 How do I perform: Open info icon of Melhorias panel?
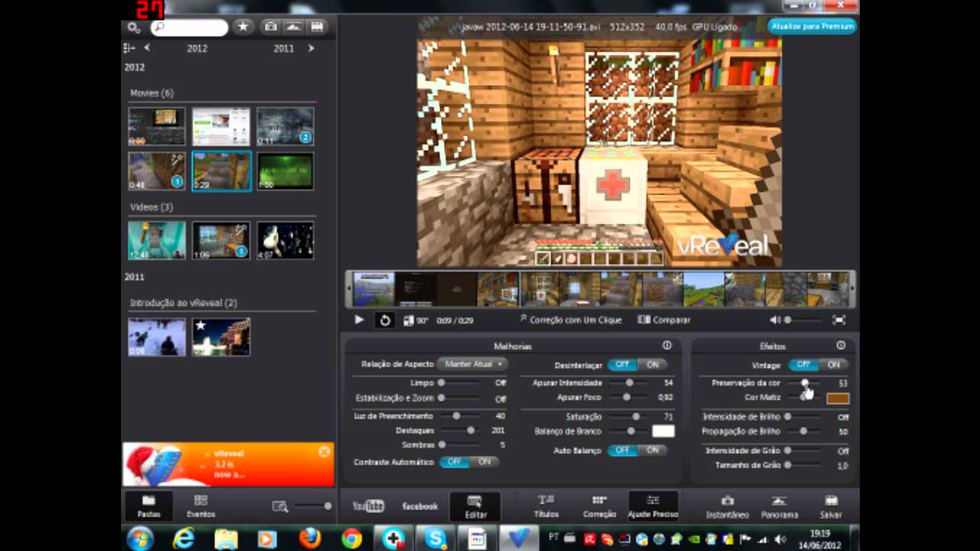click(667, 346)
